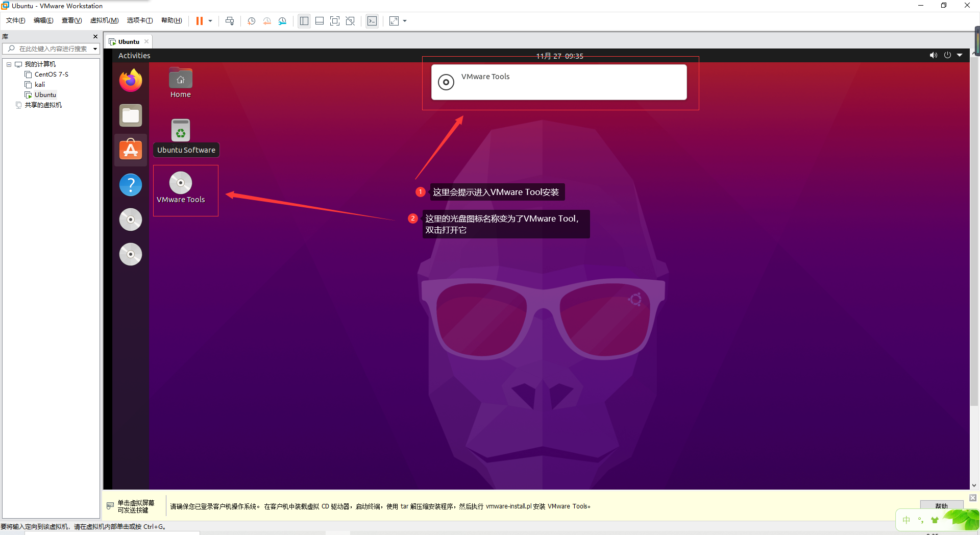Open the stretch display dropdown arrow
Screen dimensions: 980x535
[x=405, y=21]
